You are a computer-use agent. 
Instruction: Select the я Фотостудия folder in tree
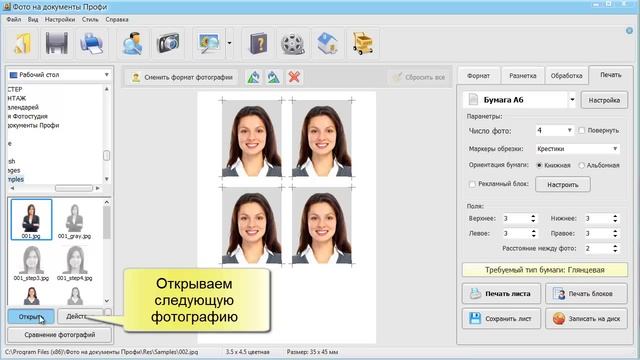(27, 116)
